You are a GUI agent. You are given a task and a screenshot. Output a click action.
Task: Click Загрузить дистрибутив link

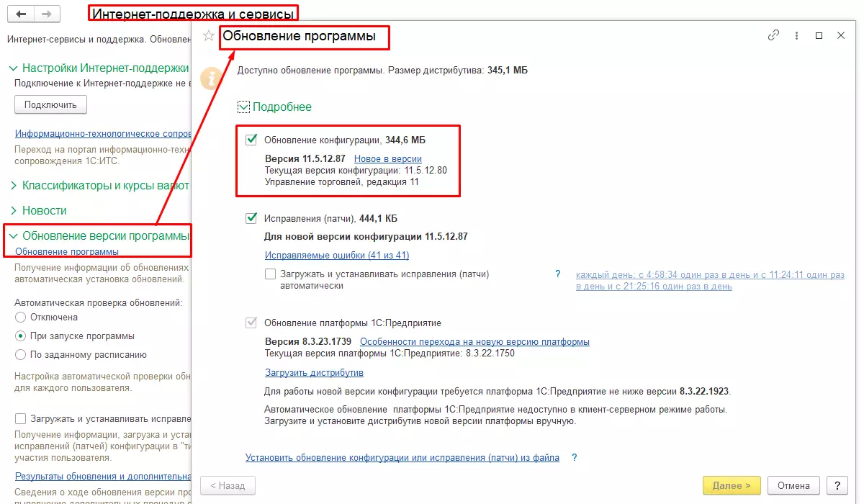(314, 372)
